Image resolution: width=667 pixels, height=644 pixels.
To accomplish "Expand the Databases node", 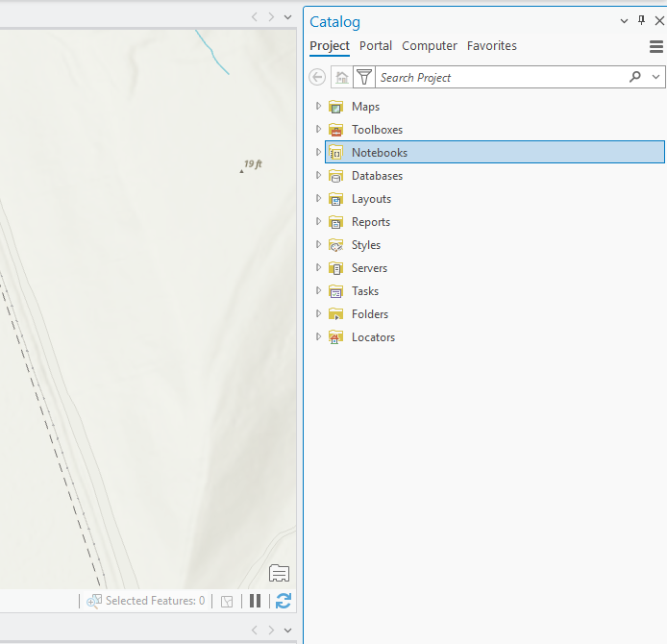I will click(318, 175).
